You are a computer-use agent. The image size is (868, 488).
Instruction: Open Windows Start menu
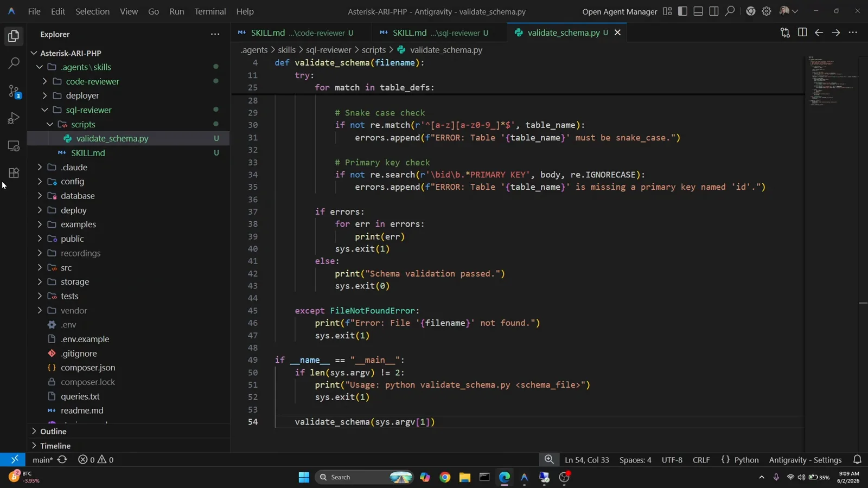point(304,477)
